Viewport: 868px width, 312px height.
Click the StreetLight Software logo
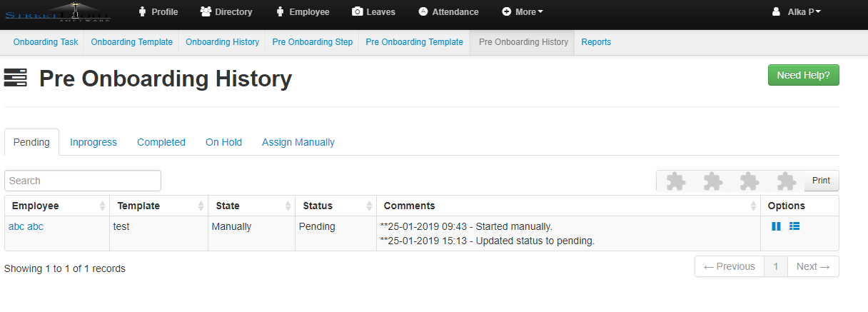58,13
